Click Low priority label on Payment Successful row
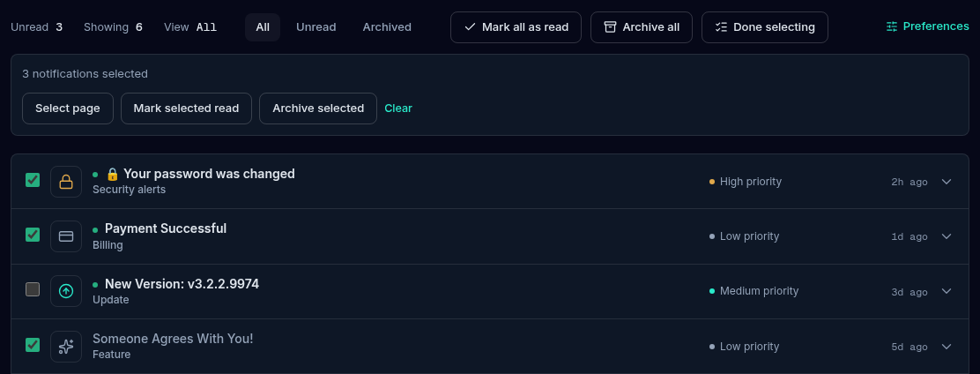The width and height of the screenshot is (980, 374). 749,236
